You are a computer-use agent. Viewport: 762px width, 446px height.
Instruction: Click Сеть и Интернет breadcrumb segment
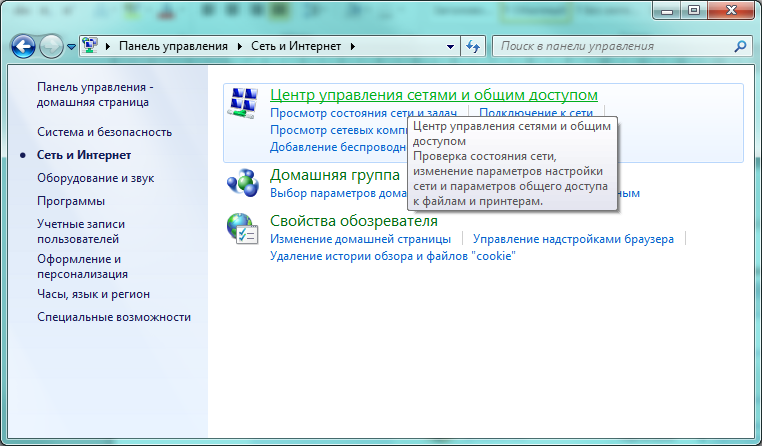pos(296,46)
